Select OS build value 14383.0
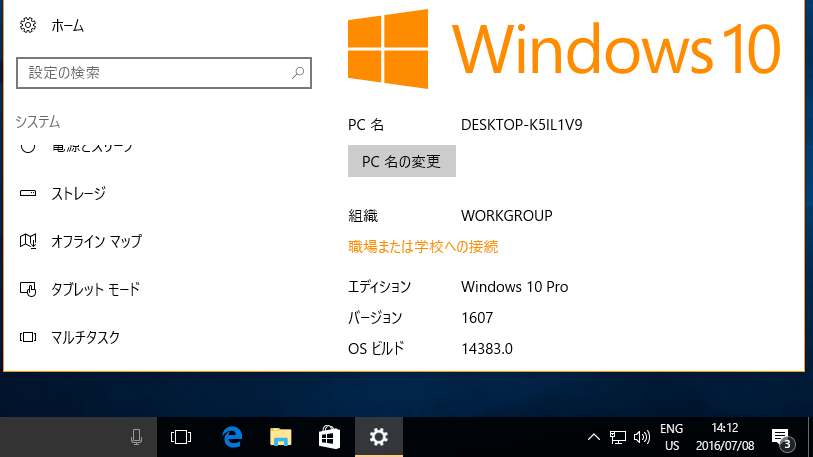Screen dimensions: 813x457 487,349
